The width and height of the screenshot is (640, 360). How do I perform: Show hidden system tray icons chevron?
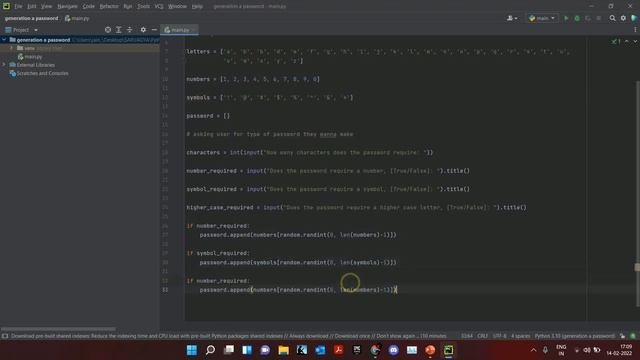(x=533, y=350)
